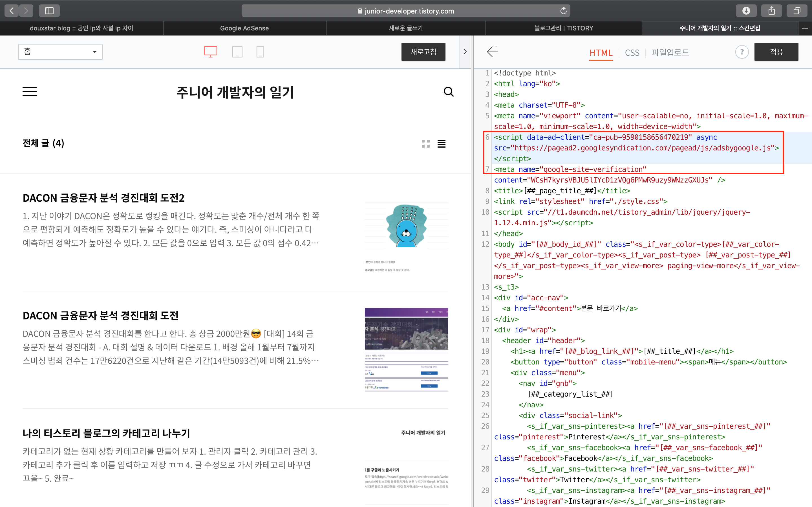Click the 적용 apply button

tap(776, 52)
